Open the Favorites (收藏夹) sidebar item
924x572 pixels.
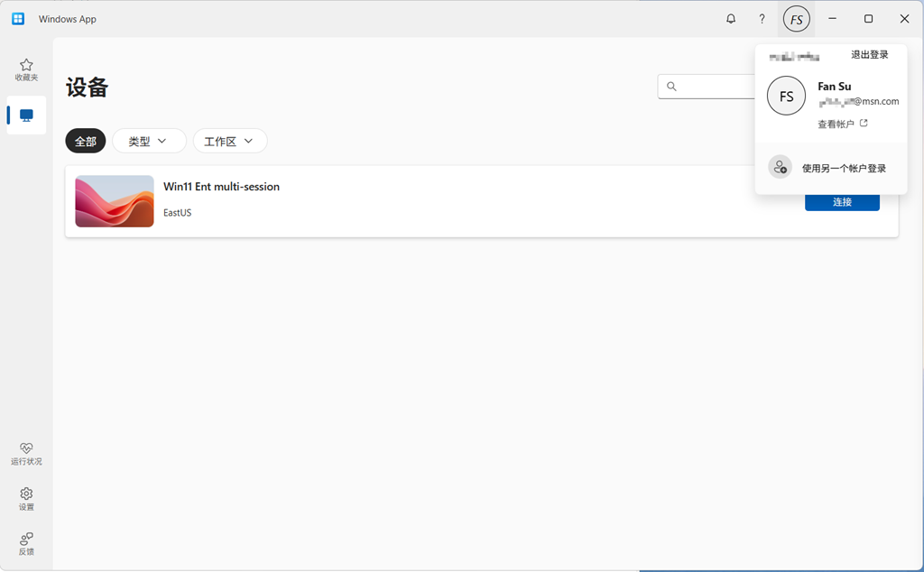26,69
